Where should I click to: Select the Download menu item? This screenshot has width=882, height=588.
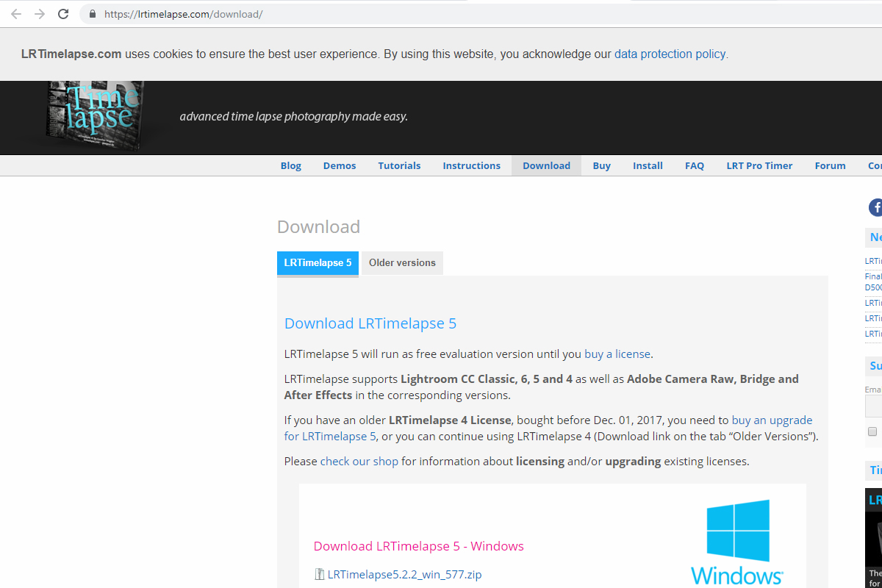[x=546, y=165]
